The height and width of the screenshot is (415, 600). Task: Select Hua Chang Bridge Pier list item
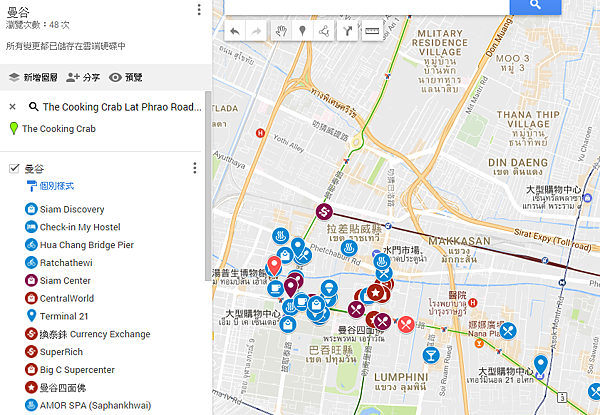tap(87, 245)
